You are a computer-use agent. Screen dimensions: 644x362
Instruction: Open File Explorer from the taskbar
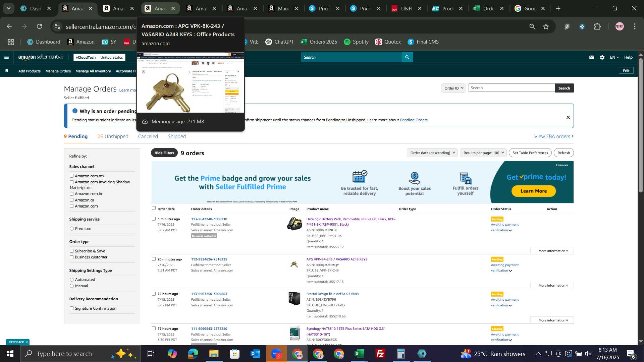coord(214,354)
